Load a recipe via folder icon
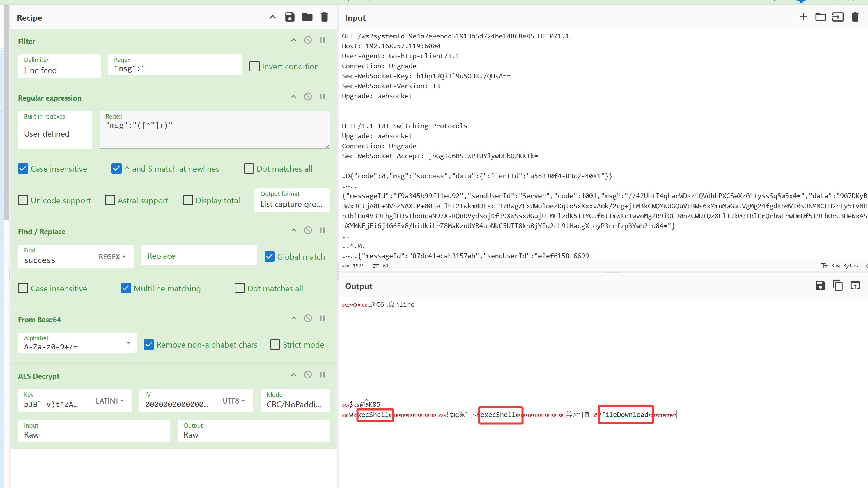Viewport: 868px width, 488px height. [x=307, y=17]
